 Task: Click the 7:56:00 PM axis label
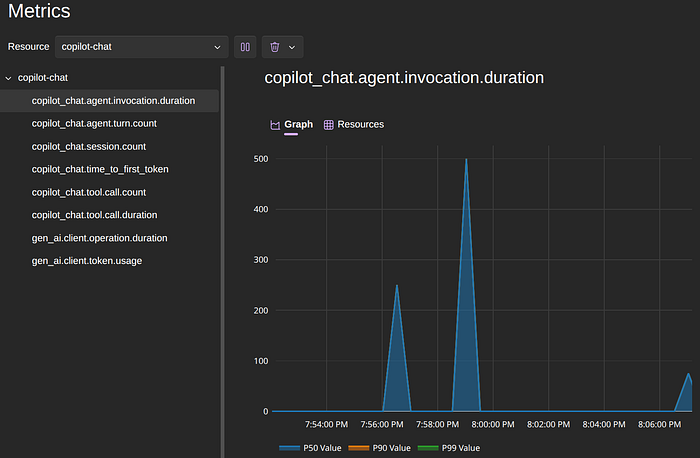(382, 425)
